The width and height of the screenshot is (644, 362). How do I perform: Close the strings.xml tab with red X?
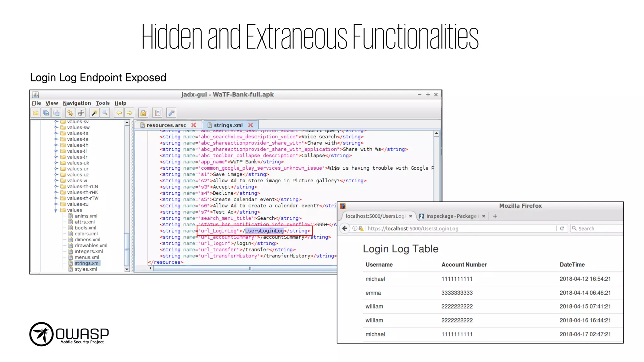pyautogui.click(x=250, y=125)
